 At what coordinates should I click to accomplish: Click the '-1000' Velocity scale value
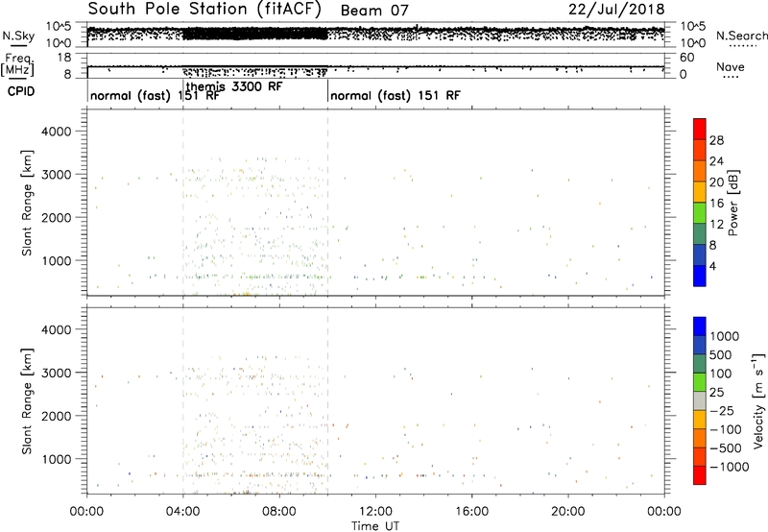[729, 467]
